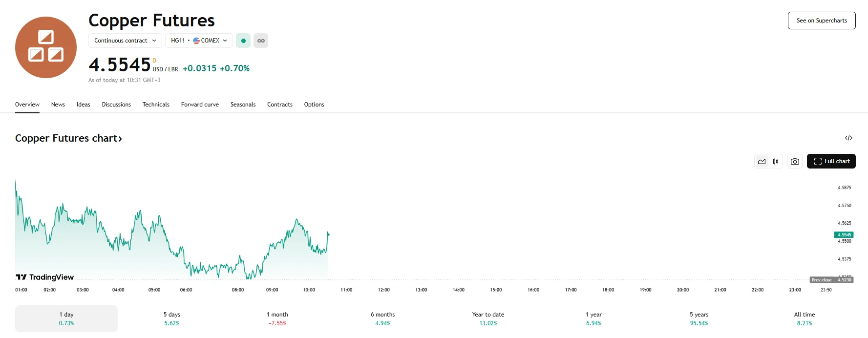The height and width of the screenshot is (338, 868).
Task: Click the TradingView logo on chart
Action: [x=45, y=277]
